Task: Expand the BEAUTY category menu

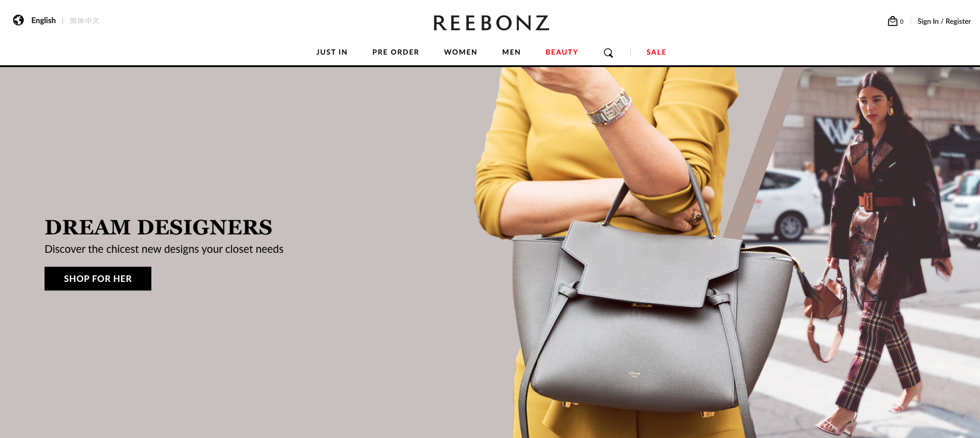Action: tap(562, 52)
